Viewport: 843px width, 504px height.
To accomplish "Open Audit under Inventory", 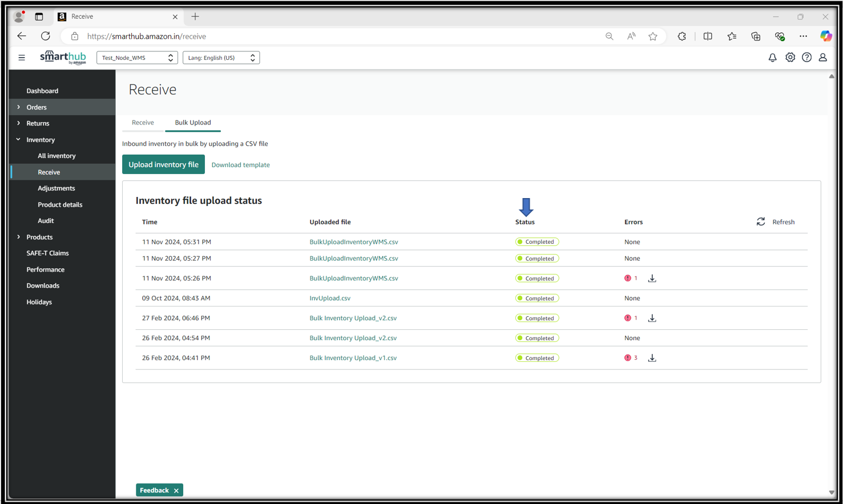I will tap(46, 221).
